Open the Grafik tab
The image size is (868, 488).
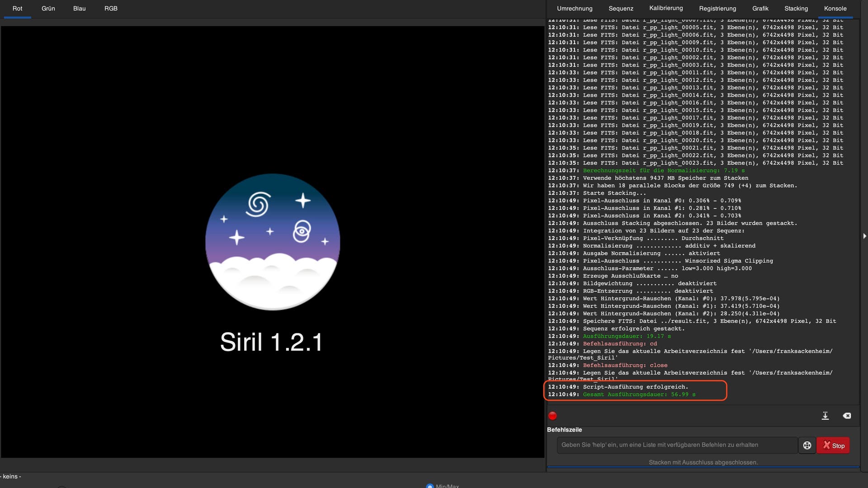(760, 9)
